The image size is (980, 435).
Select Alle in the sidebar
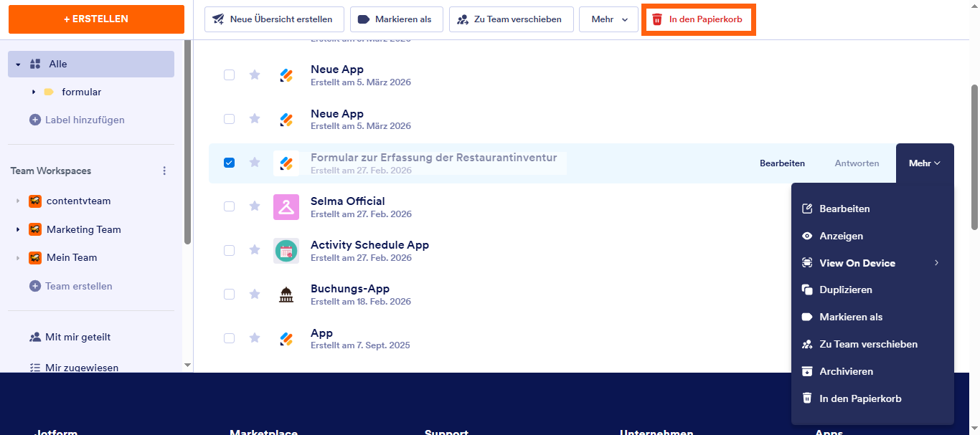91,64
